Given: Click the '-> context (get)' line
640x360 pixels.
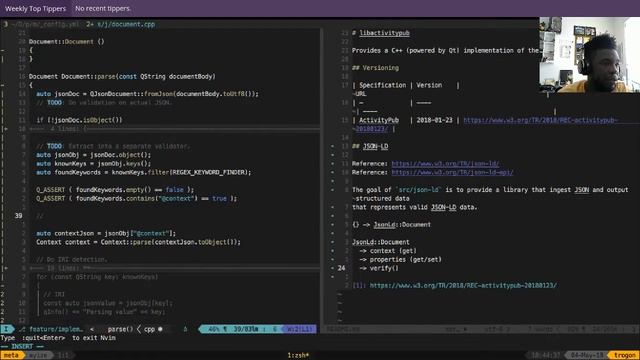Looking at the screenshot, I should pyautogui.click(x=388, y=251).
